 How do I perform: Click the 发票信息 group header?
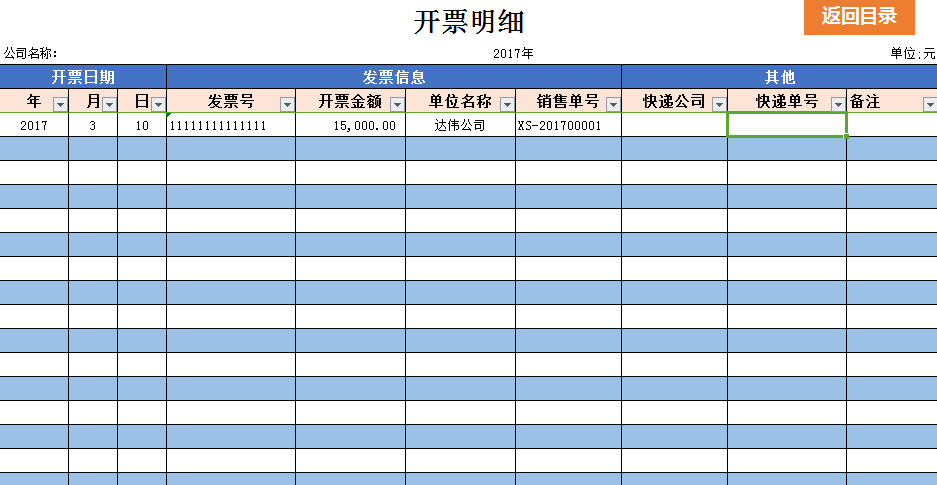[x=394, y=77]
